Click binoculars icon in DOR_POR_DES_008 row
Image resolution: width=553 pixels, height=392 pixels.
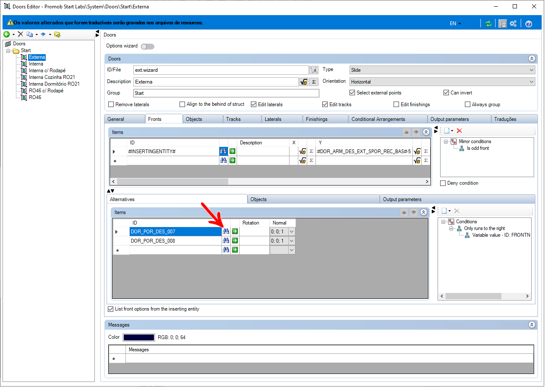(x=226, y=240)
